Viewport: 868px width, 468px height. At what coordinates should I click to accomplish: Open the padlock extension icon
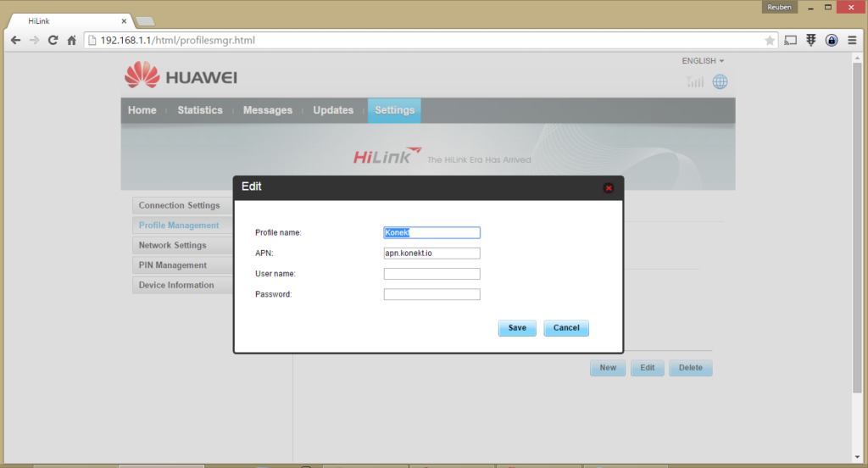click(x=832, y=40)
